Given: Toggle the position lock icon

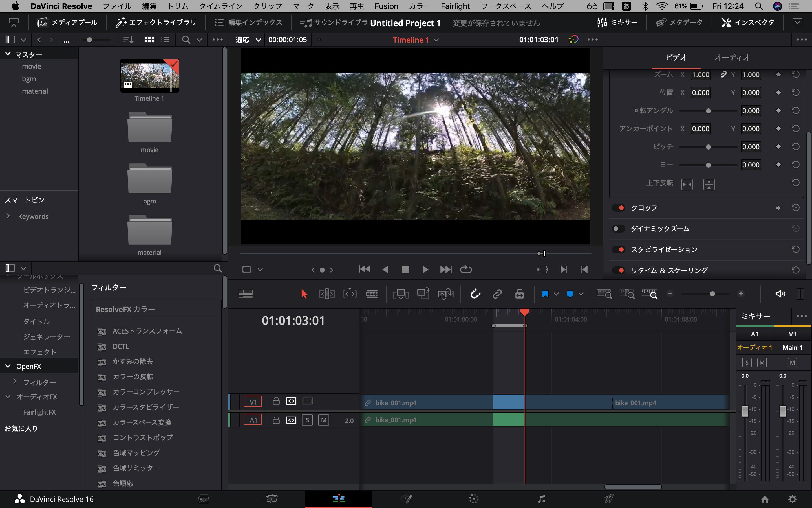Looking at the screenshot, I should coord(519,294).
